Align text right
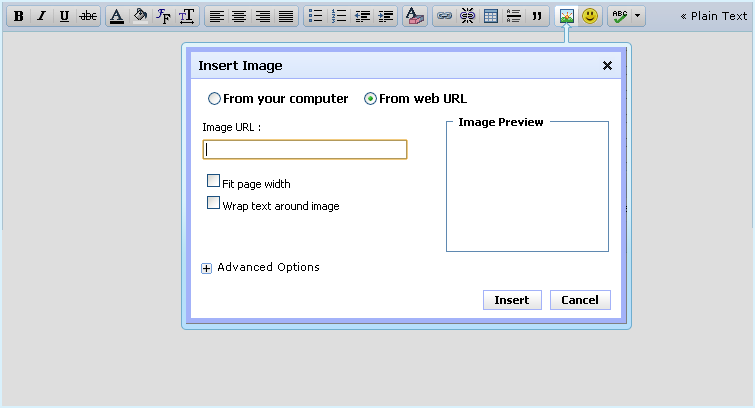Image resolution: width=755 pixels, height=408 pixels. click(262, 16)
